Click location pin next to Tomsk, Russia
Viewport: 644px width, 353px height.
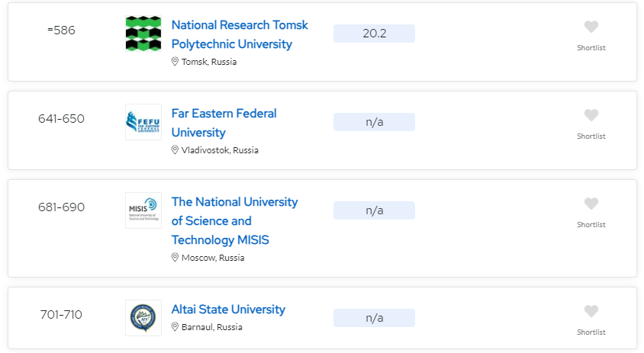coord(175,62)
